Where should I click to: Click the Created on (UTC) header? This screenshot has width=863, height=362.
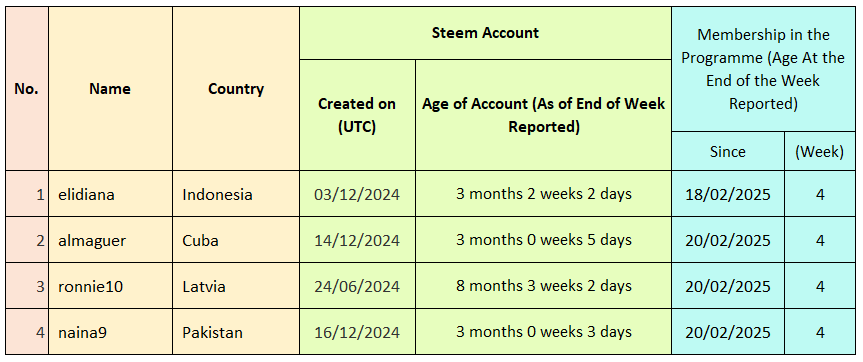tap(357, 115)
